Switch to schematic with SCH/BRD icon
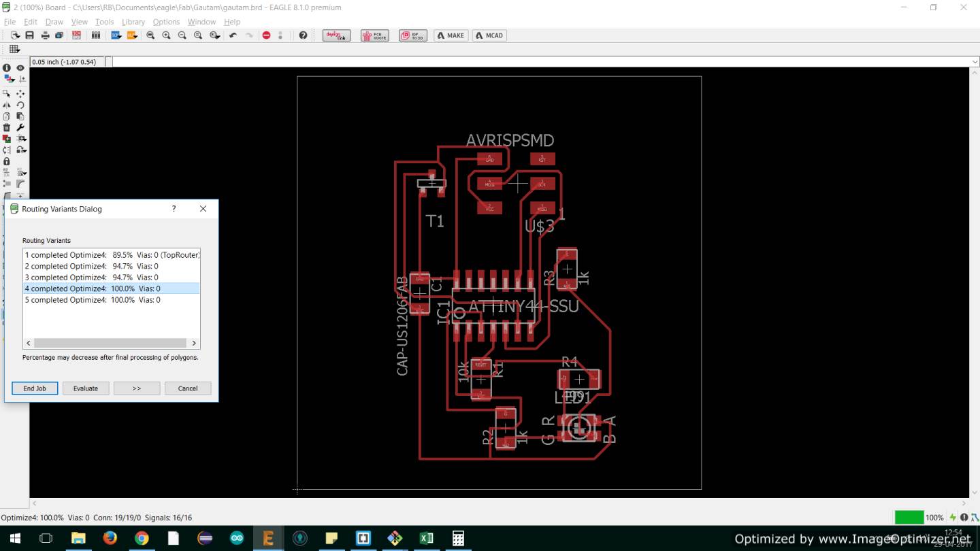This screenshot has height=551, width=980. [x=76, y=35]
